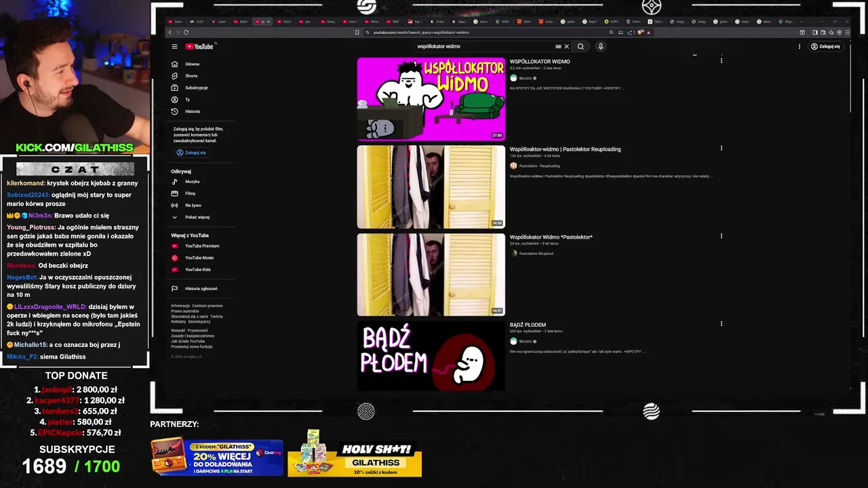Expand Pokaż więcej in Odkrywaj
Image resolution: width=868 pixels, height=488 pixels.
[x=191, y=217]
